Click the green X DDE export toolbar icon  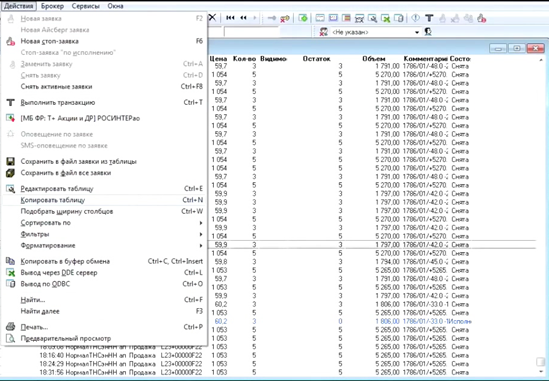385,18
